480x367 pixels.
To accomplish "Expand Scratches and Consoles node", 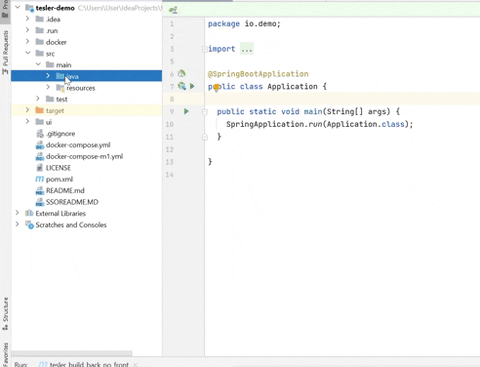I will point(18,224).
